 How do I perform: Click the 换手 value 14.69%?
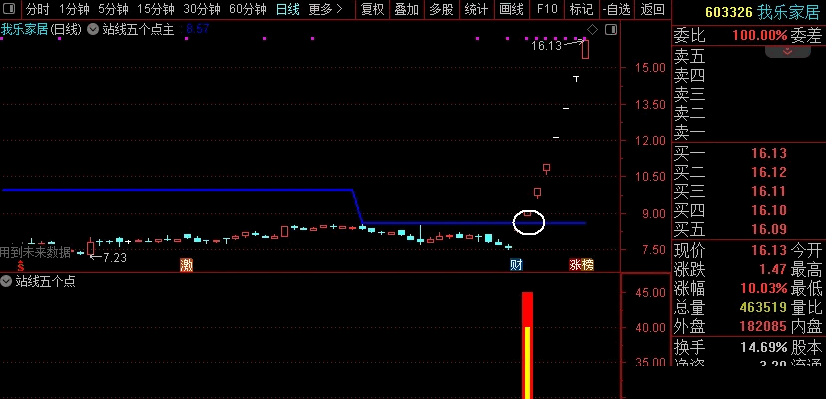763,347
